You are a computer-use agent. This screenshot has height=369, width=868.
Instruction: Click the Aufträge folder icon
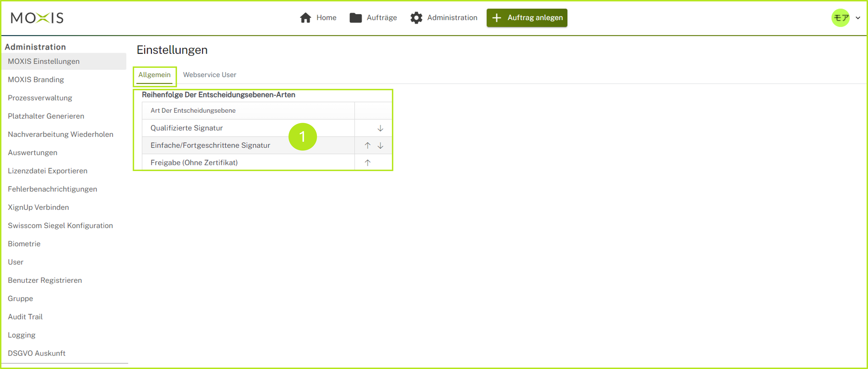(x=356, y=17)
